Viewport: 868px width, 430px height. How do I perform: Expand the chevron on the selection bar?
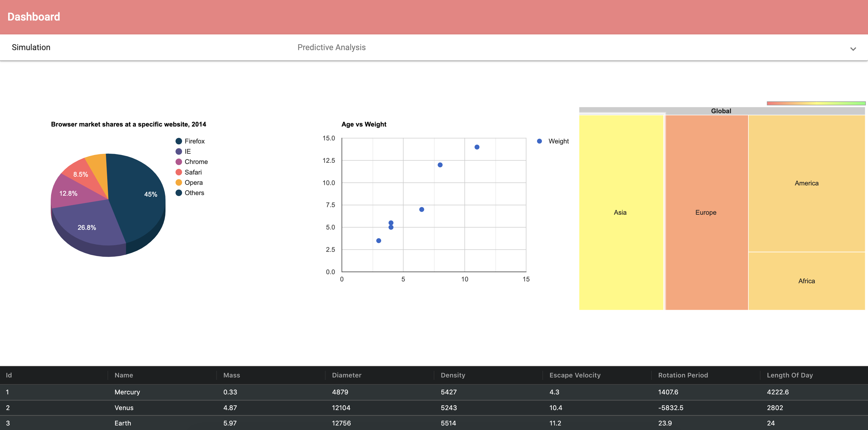click(x=853, y=49)
